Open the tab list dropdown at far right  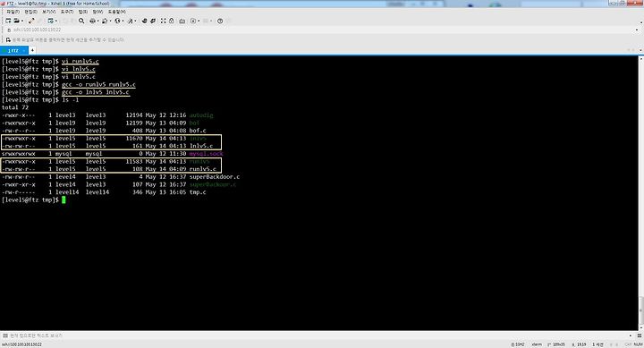point(640,50)
